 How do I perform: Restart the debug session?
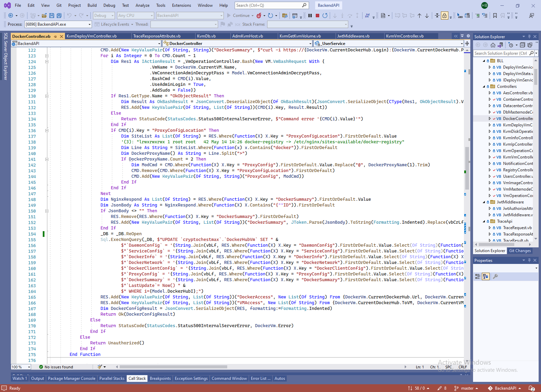click(x=325, y=16)
